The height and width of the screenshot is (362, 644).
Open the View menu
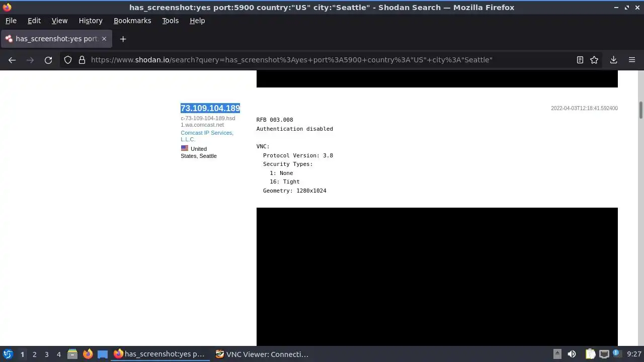click(59, 21)
